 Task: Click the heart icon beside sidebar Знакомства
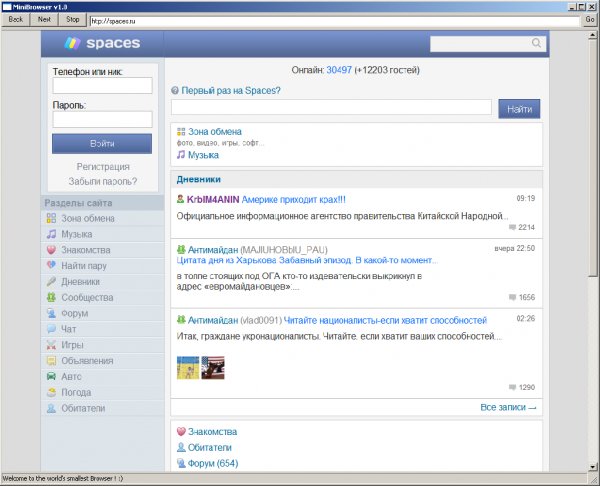(x=51, y=250)
